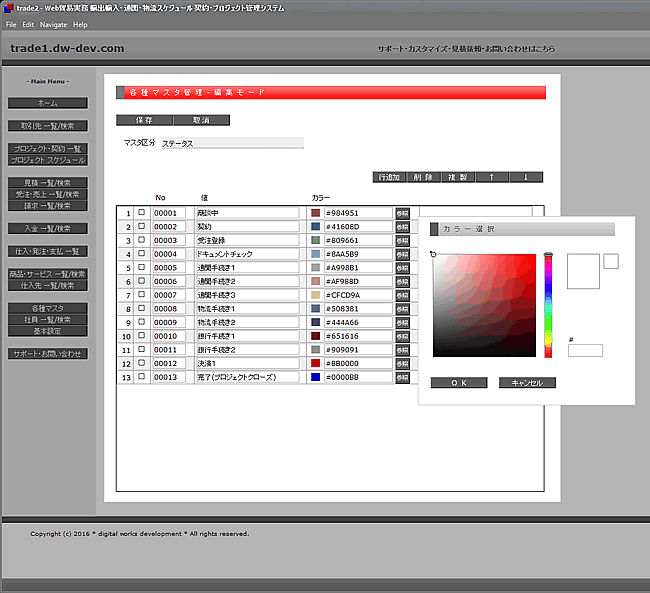Open the Edit menu
This screenshot has width=650, height=593.
28,24
